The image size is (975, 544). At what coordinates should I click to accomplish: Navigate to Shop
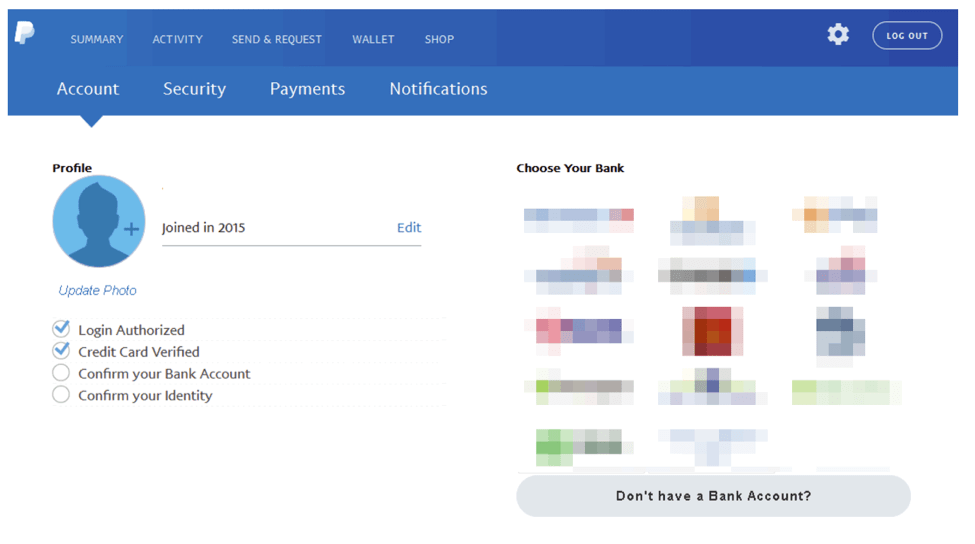click(439, 39)
